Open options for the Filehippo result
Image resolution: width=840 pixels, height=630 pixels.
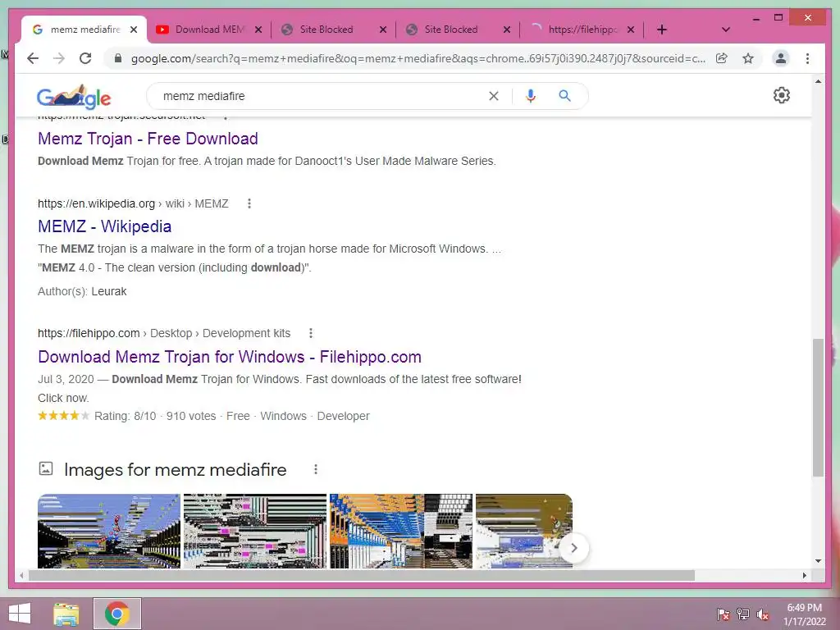(x=311, y=333)
